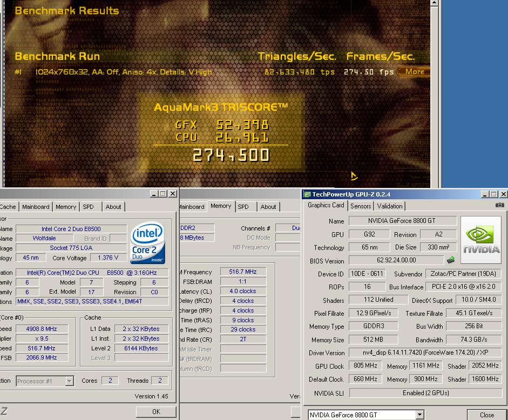Screen dimensions: 508x420
Task: Open the NVIDIA GeForce 8800 GT card dropdown
Action: click(420, 415)
